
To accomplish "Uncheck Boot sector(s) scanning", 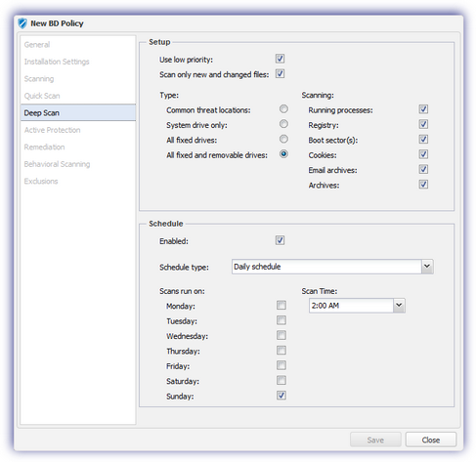I will [423, 140].
